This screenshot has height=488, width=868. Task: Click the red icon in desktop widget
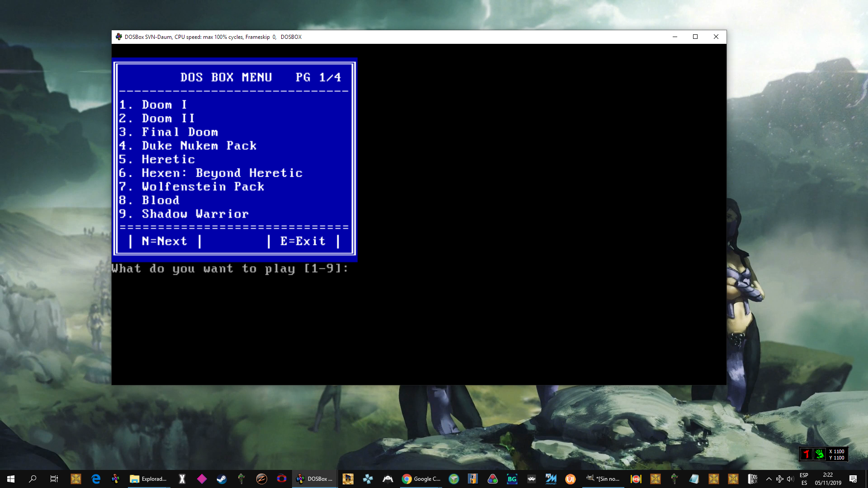point(806,454)
